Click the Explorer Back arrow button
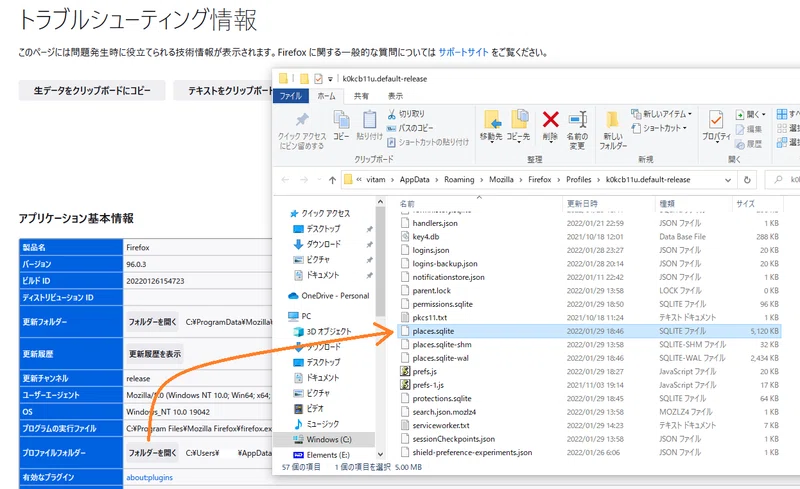Viewport: 800px width, 489px height. click(x=285, y=180)
